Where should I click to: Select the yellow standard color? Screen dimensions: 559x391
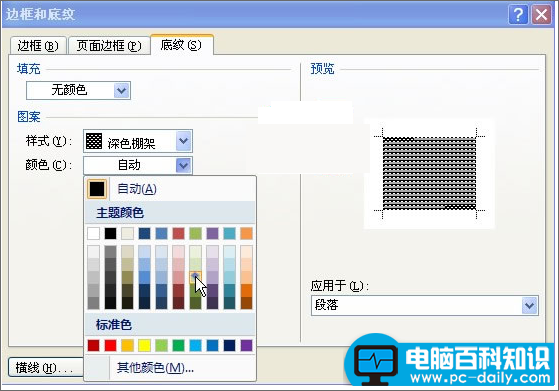tap(144, 345)
